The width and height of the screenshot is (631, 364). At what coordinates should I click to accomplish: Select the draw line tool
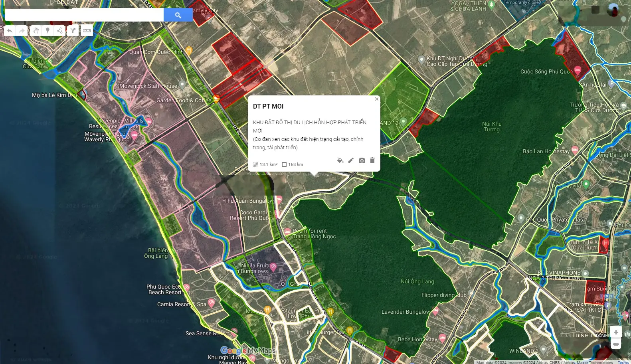(59, 30)
